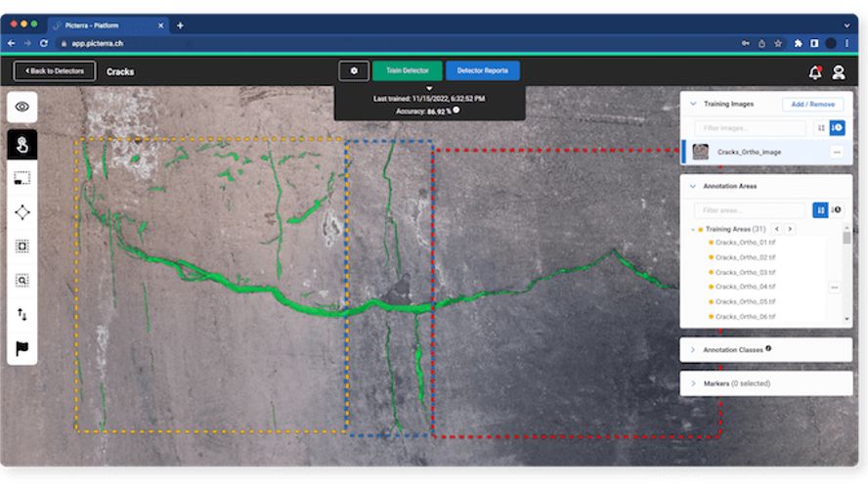Click the Train Detector button
868x489 pixels.
(407, 71)
